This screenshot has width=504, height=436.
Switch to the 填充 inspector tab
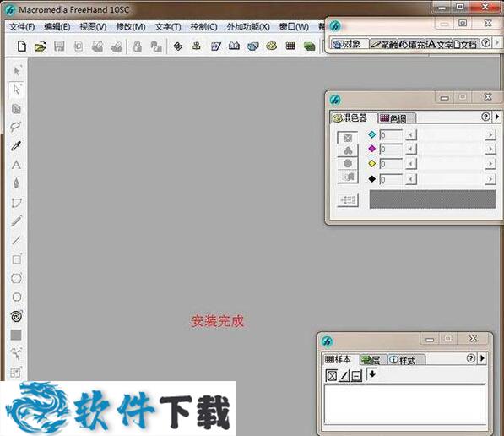point(412,45)
